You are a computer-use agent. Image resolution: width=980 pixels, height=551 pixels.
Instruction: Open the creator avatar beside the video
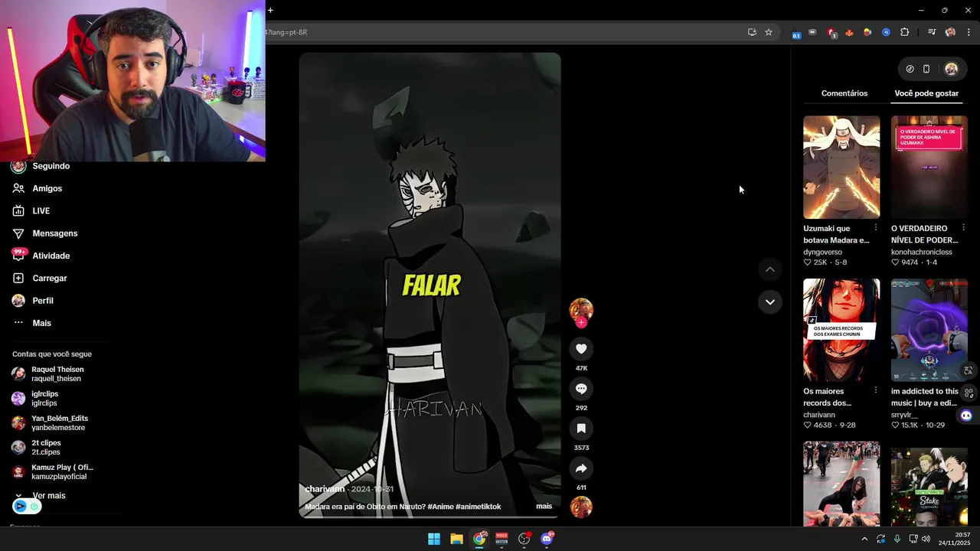[581, 309]
